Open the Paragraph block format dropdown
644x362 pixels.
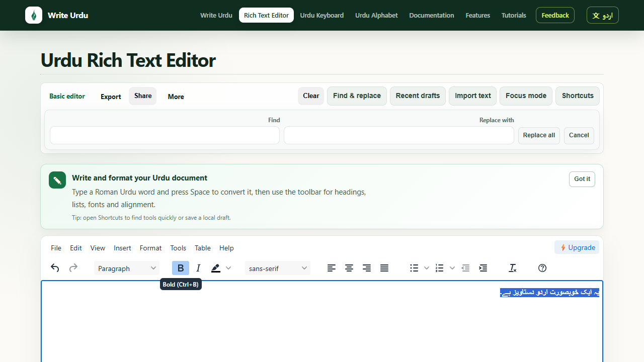coord(127,268)
